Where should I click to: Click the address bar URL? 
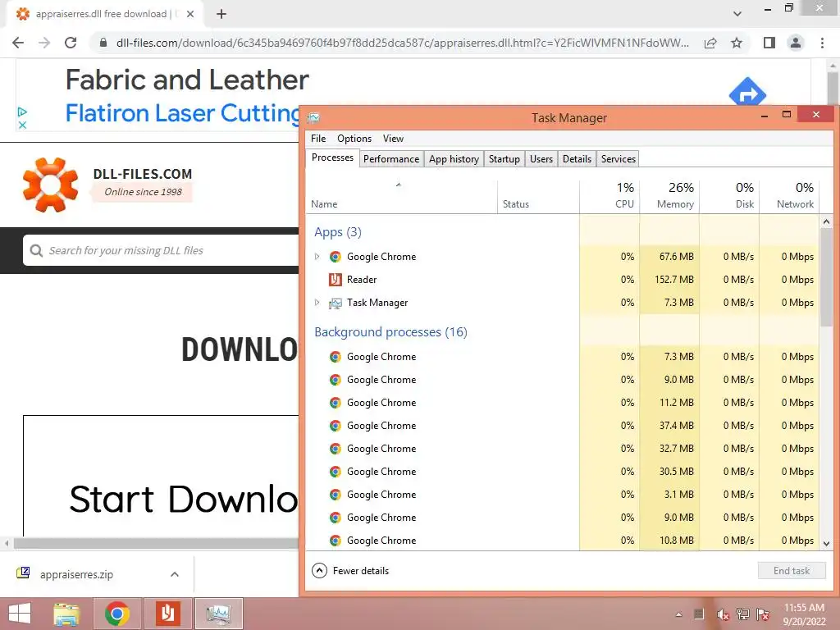(402, 43)
